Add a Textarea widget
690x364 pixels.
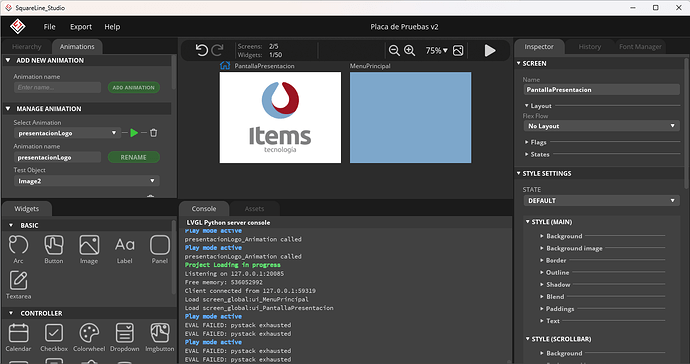[18, 285]
